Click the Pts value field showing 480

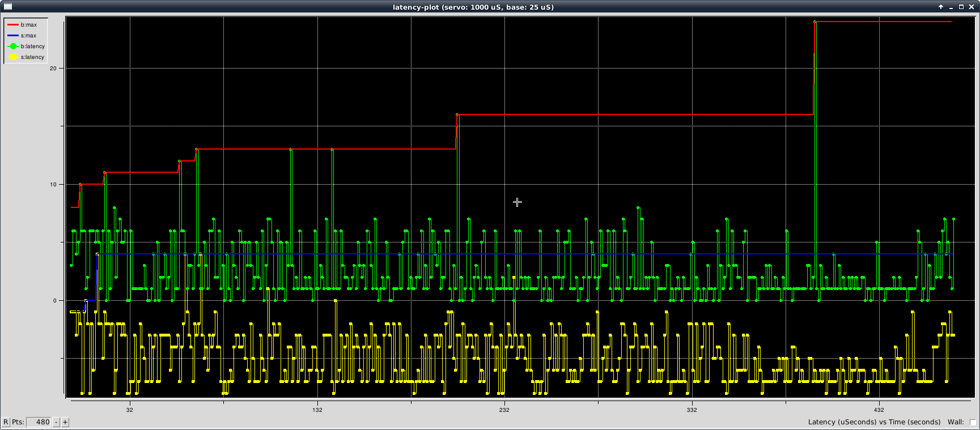click(39, 422)
